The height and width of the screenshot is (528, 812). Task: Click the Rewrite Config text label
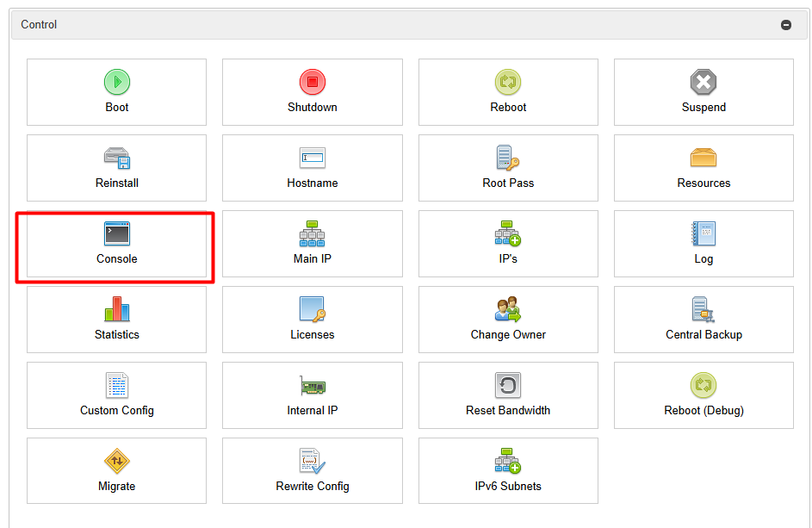(x=313, y=486)
